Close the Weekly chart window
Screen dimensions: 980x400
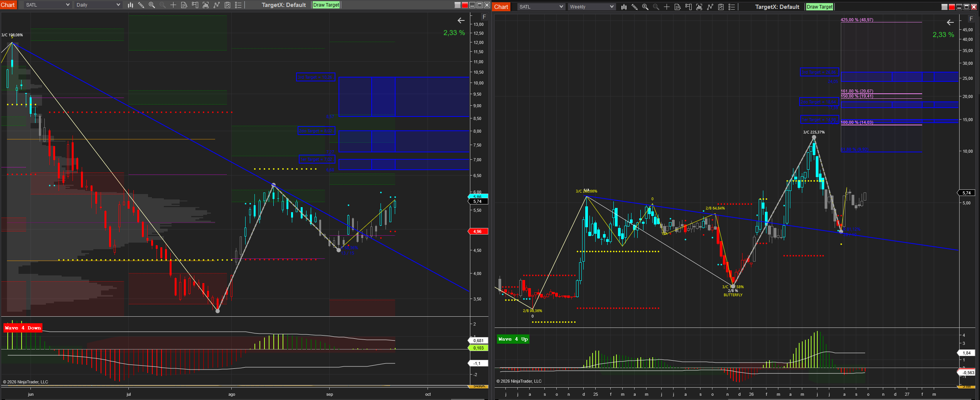[974, 7]
